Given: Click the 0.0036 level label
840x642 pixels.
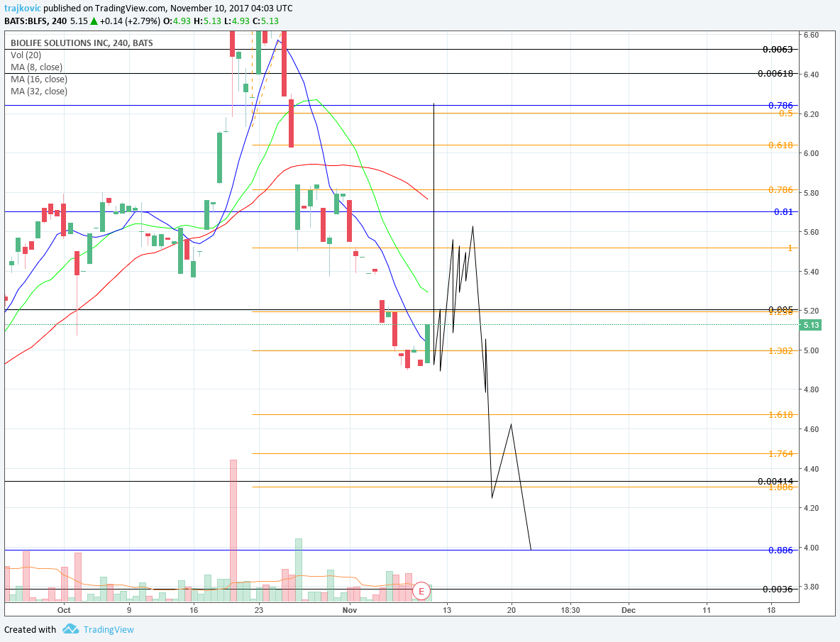Looking at the screenshot, I should (x=778, y=589).
